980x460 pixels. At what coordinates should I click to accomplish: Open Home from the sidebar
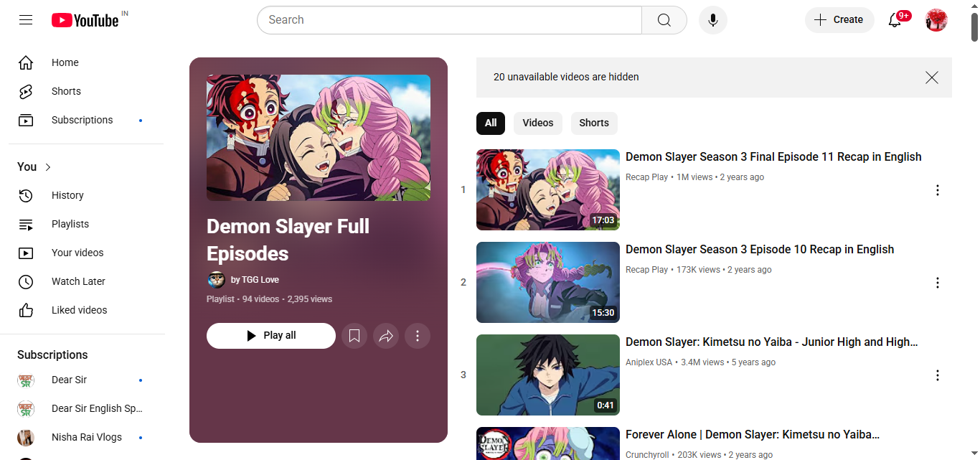tap(86, 62)
